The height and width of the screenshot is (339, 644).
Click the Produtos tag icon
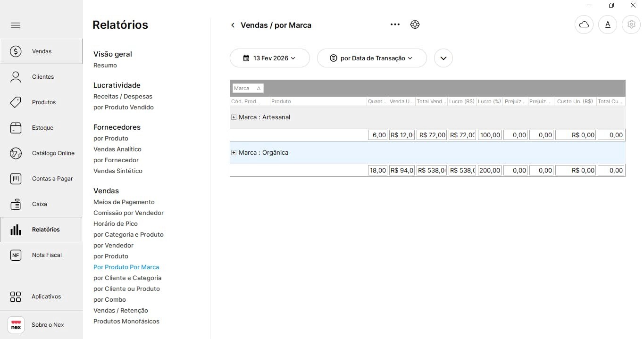pyautogui.click(x=16, y=102)
